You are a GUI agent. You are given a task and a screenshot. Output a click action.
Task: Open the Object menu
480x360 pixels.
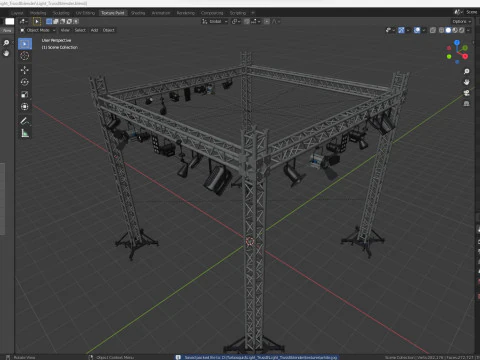pos(109,30)
